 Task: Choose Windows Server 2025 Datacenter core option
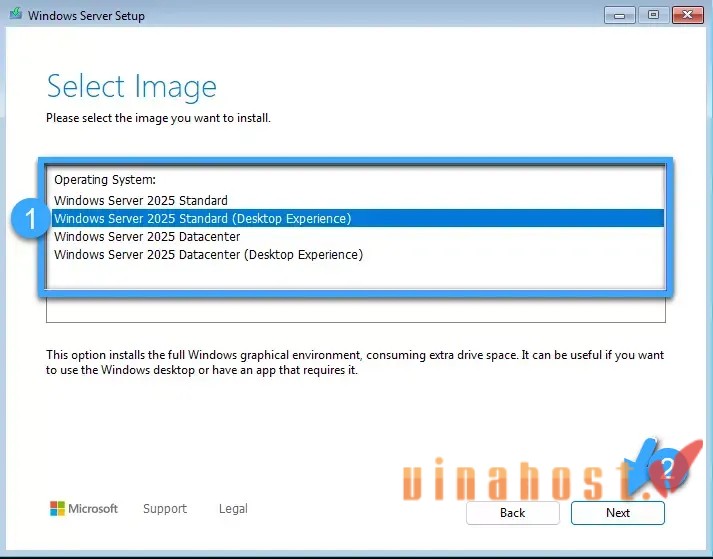click(x=357, y=237)
